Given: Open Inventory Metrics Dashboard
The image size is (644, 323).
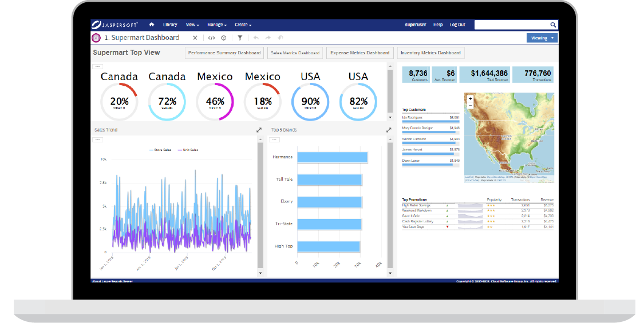Looking at the screenshot, I should [430, 53].
